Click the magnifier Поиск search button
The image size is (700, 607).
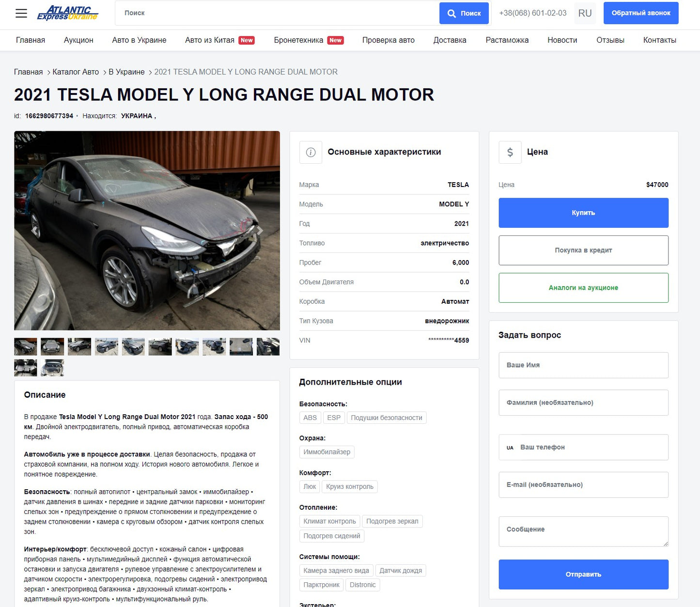(x=464, y=14)
